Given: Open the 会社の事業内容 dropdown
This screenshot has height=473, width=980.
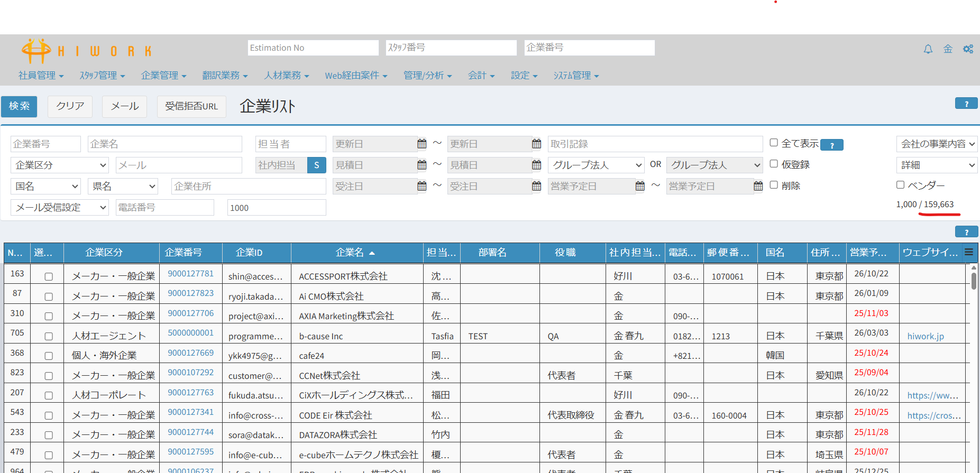Looking at the screenshot, I should tap(937, 144).
